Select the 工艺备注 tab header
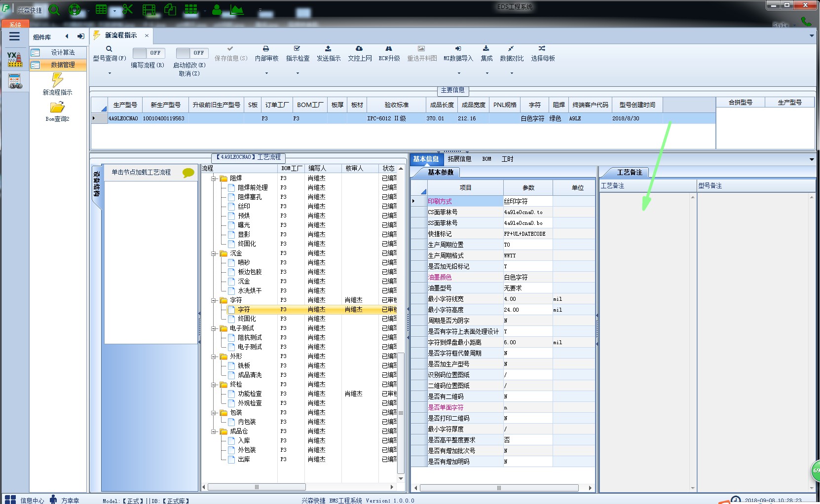 pos(630,172)
